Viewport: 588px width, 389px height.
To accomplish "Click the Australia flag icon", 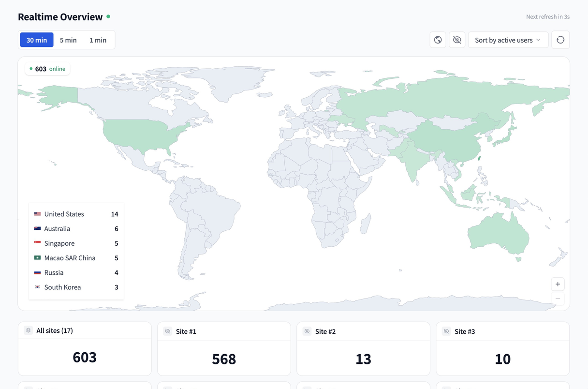I will tap(37, 228).
